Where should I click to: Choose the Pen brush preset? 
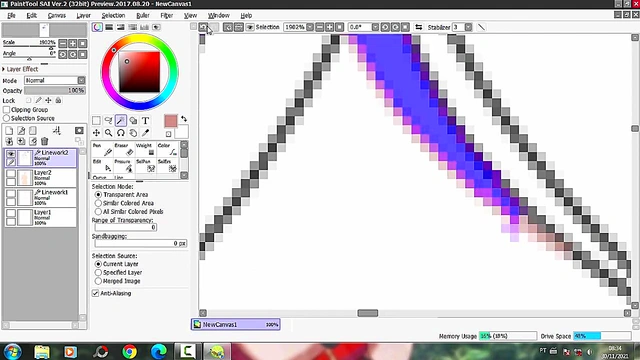pos(102,150)
